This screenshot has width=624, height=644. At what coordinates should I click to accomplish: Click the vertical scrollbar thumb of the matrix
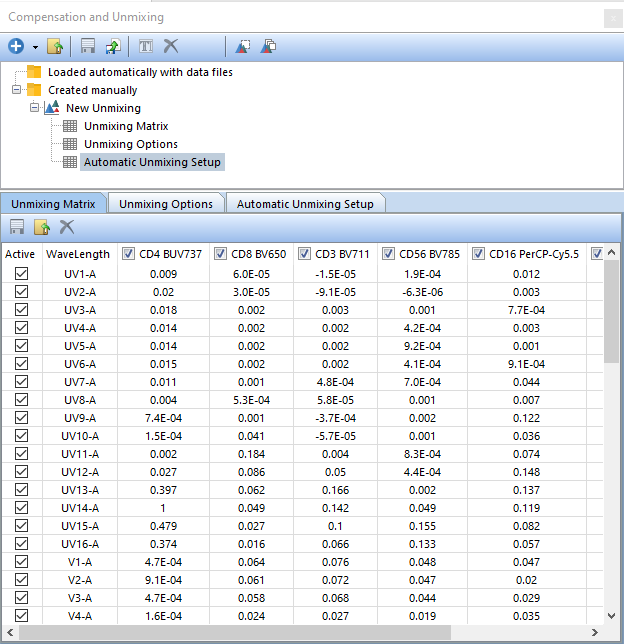(x=611, y=311)
